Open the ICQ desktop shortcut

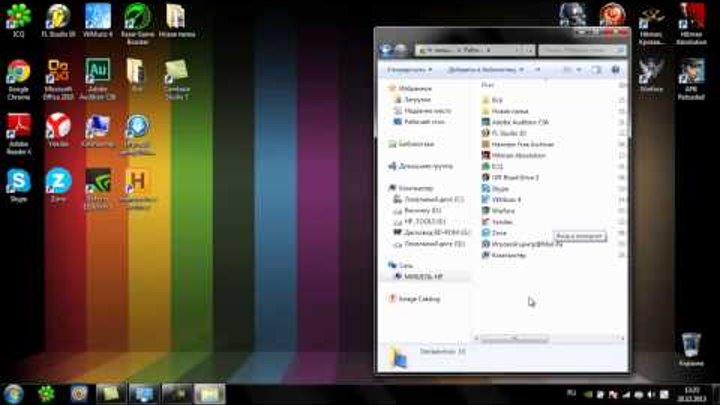[18, 18]
